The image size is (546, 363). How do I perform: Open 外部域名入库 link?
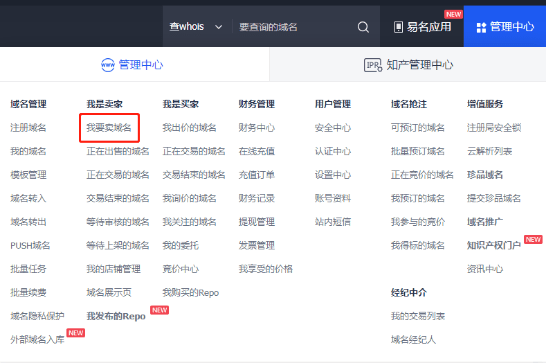pos(37,340)
